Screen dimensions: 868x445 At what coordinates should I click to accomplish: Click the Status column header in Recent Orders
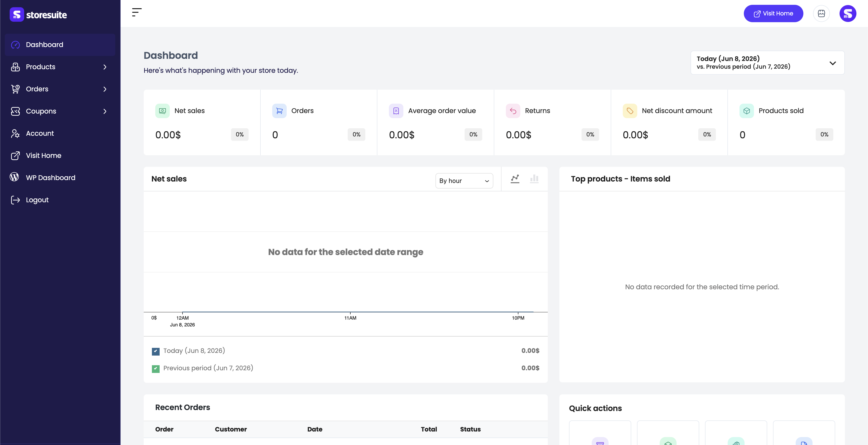point(470,429)
